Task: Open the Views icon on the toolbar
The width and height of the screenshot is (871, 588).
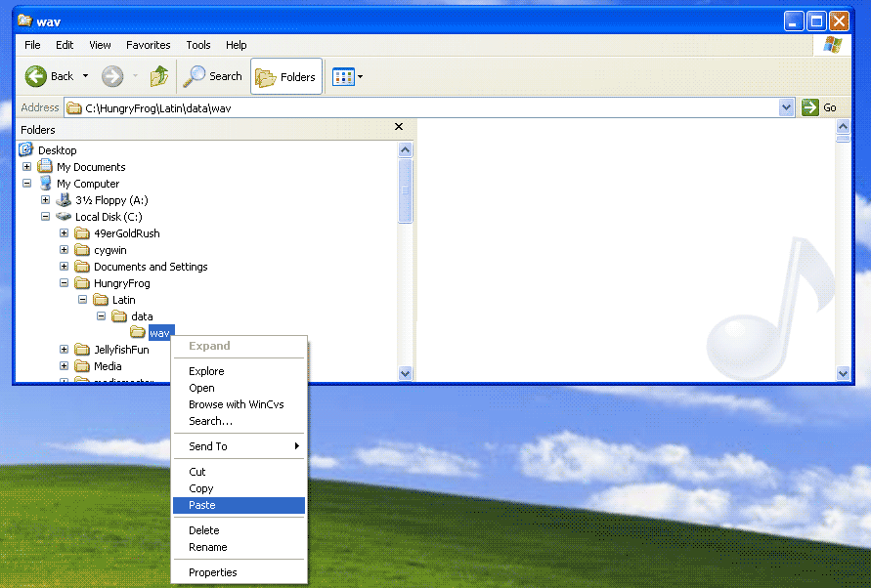Action: coord(344,75)
